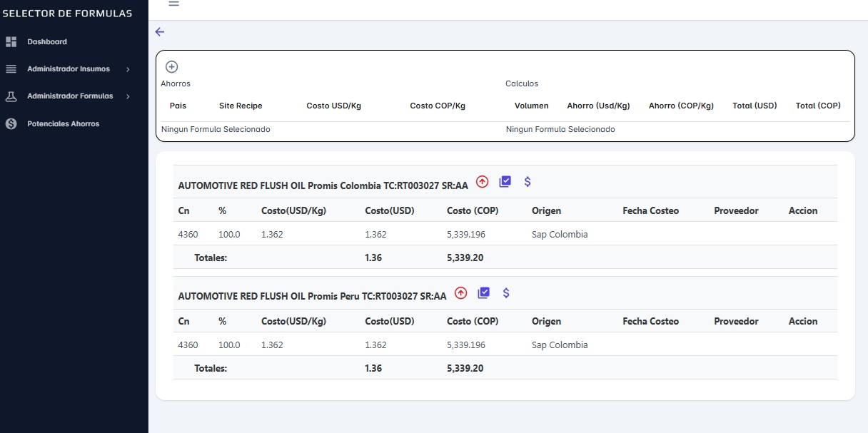
Task: Toggle checklist icon for Promis Peru formula
Action: click(483, 293)
